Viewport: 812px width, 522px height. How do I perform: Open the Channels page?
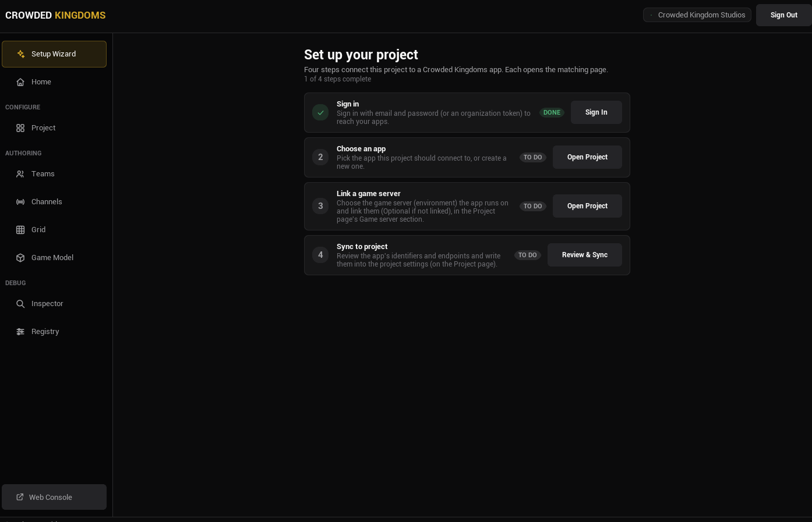click(x=54, y=202)
